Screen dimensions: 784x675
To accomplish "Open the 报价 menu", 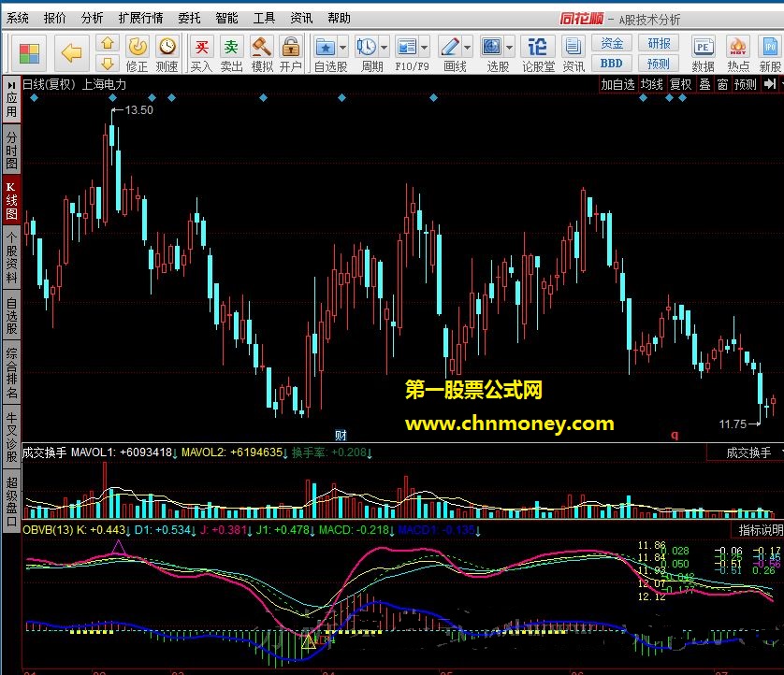I will pos(54,19).
